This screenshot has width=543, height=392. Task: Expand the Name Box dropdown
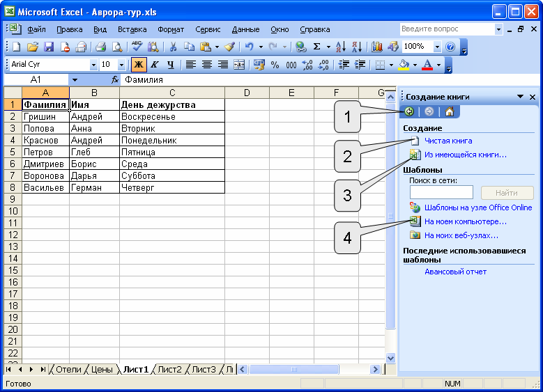click(75, 80)
